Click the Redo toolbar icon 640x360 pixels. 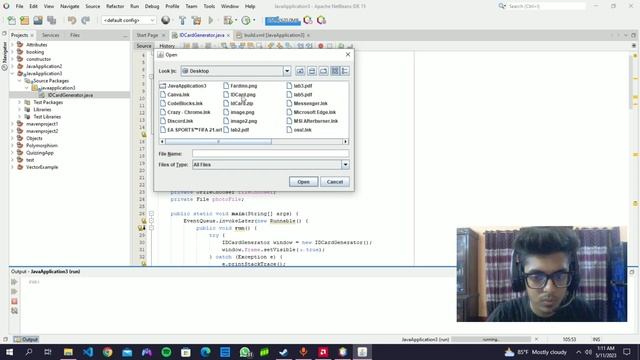86,20
